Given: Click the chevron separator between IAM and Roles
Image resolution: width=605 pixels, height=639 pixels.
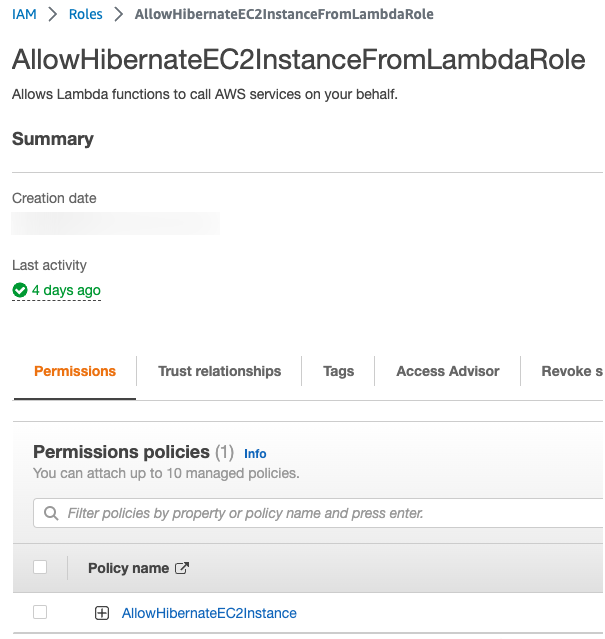Looking at the screenshot, I should point(53,15).
